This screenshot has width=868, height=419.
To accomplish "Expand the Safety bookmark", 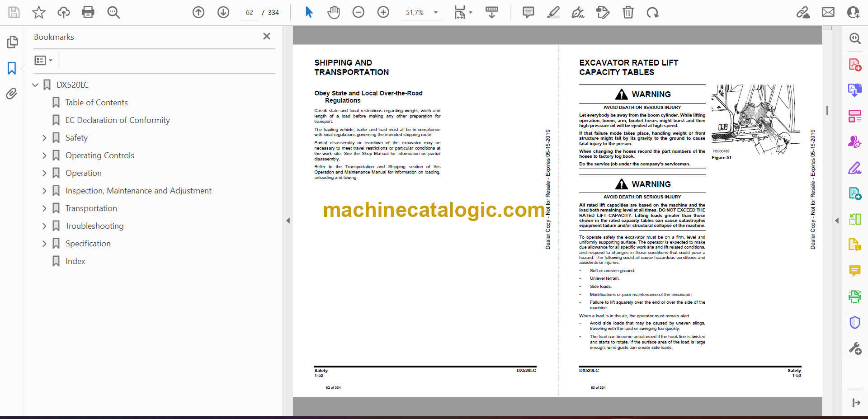I will [44, 138].
